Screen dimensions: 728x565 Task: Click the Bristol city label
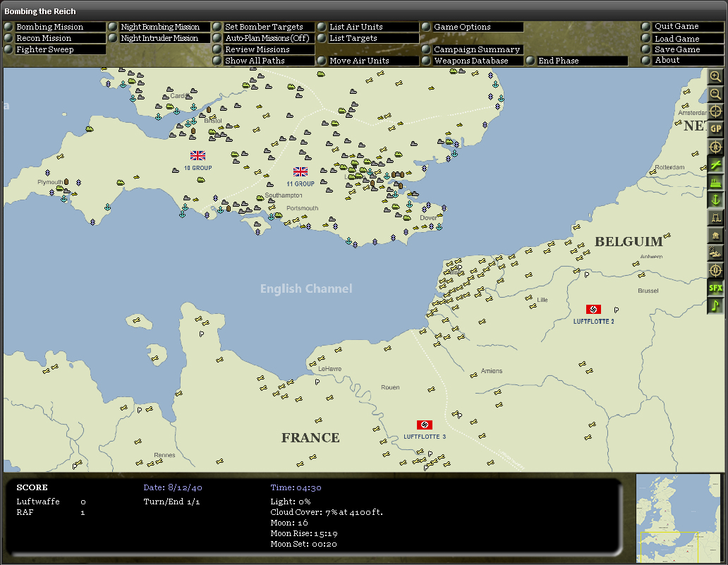(x=213, y=121)
